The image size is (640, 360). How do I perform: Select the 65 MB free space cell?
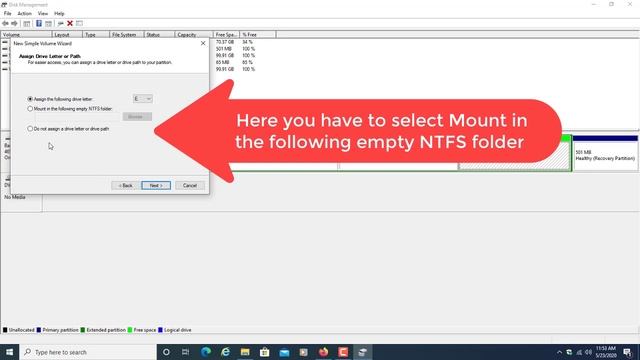[x=222, y=62]
